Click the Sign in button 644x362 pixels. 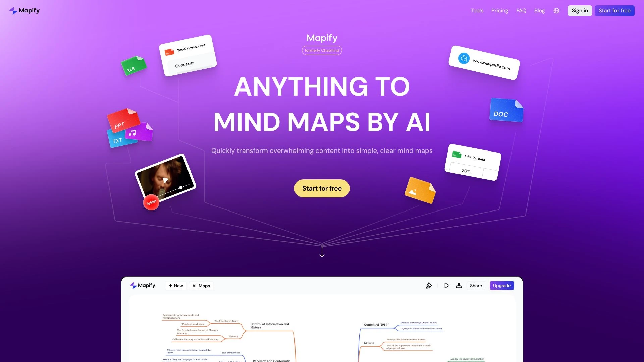579,11
